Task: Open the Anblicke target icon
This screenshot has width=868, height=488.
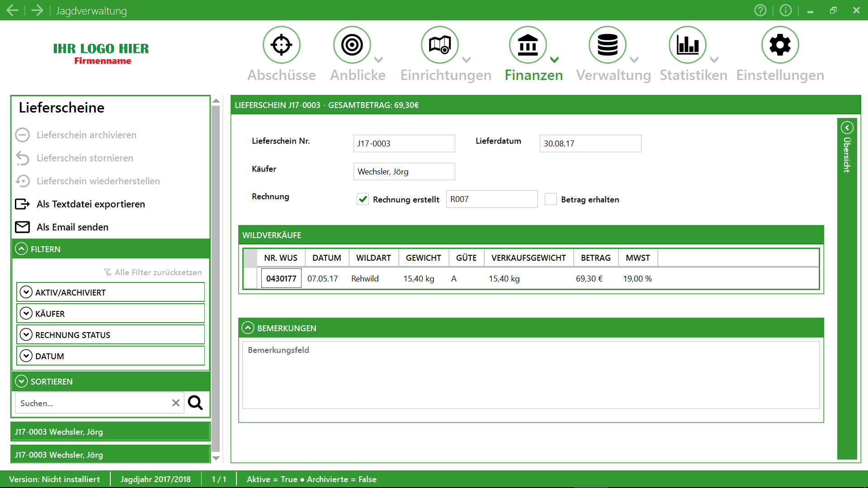Action: [352, 45]
